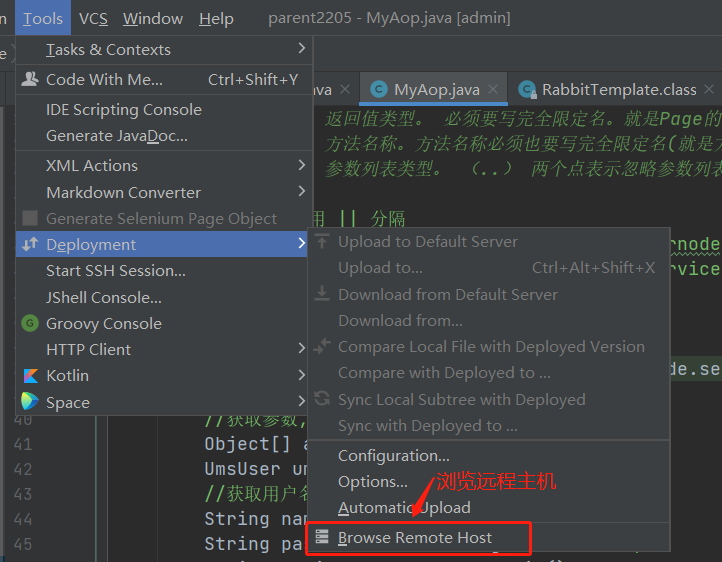Expand the Deployment submenu arrow
Viewport: 722px width, 562px height.
301,243
